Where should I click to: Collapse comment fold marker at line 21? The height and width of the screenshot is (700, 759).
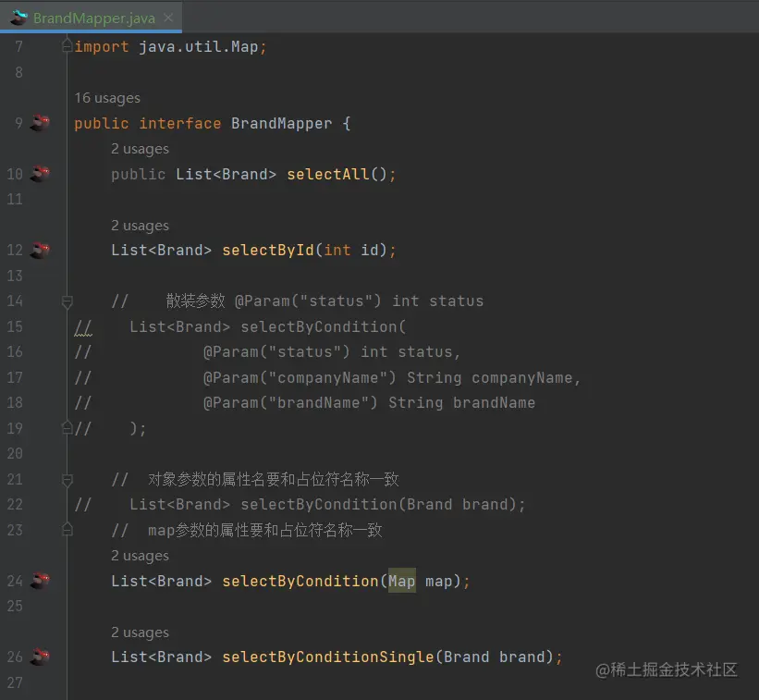(x=67, y=480)
